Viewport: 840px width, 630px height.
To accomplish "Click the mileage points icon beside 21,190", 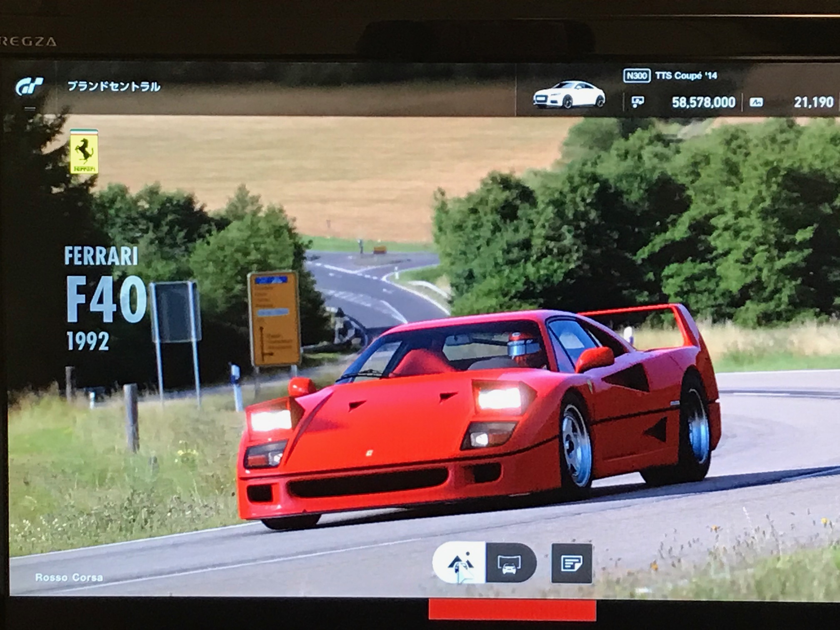I will [x=757, y=102].
